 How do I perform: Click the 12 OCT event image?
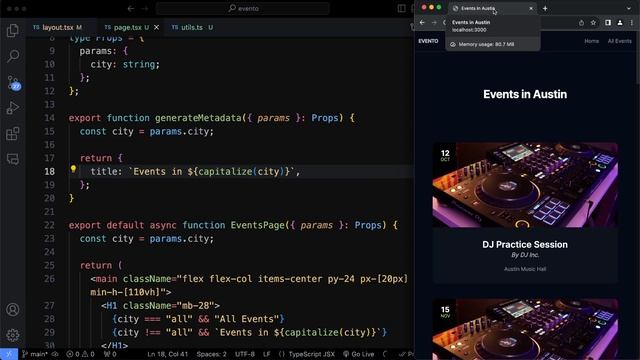point(525,185)
